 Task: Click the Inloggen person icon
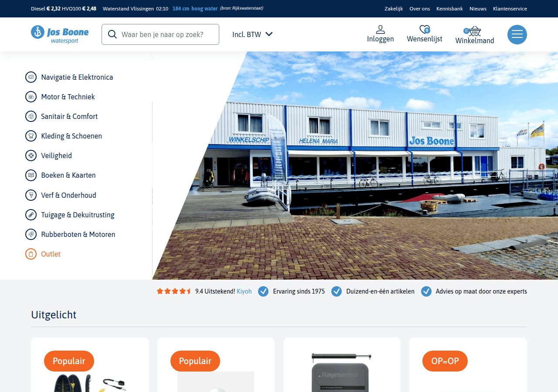381,29
